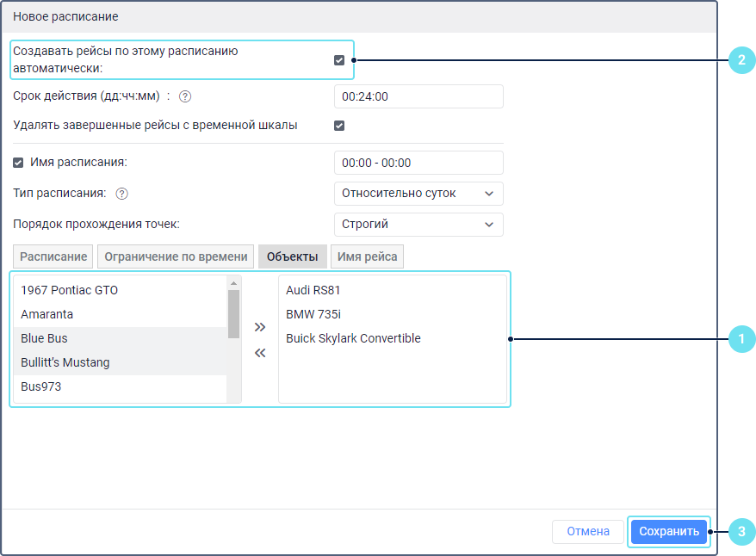Open Ограничение по времени tab
Screen dimensions: 756x556
click(x=176, y=256)
